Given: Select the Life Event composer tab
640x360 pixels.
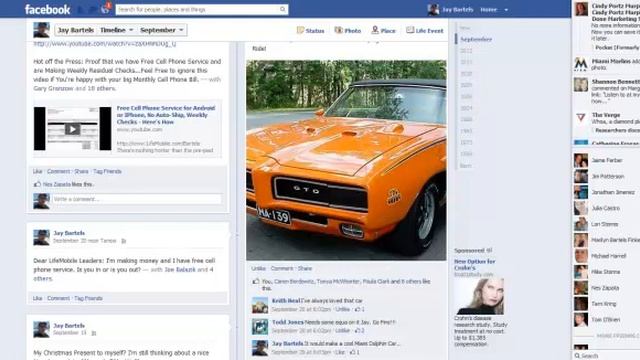Looking at the screenshot, I should click(424, 30).
